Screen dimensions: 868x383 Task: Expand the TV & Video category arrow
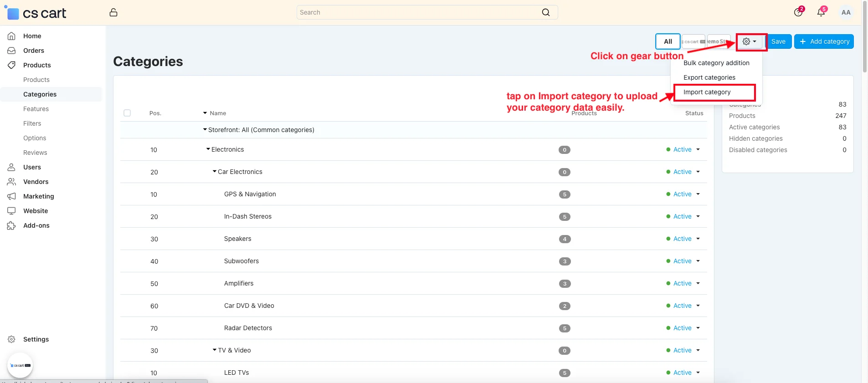(215, 350)
